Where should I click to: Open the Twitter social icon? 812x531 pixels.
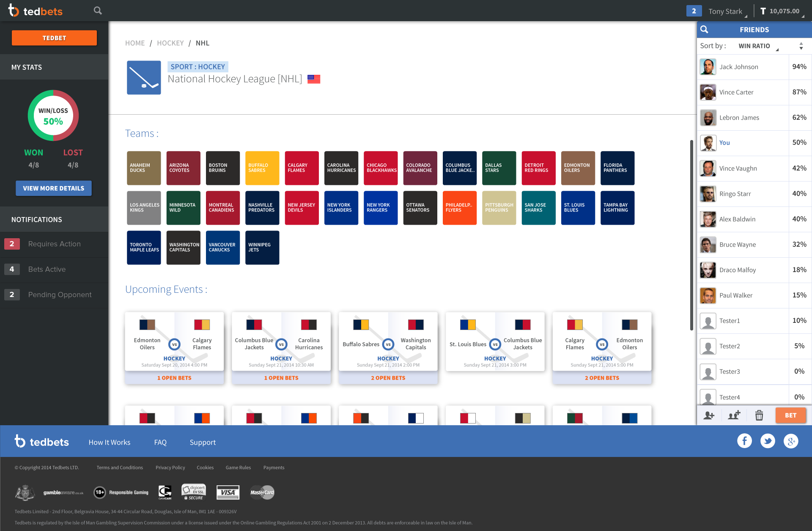click(x=768, y=441)
